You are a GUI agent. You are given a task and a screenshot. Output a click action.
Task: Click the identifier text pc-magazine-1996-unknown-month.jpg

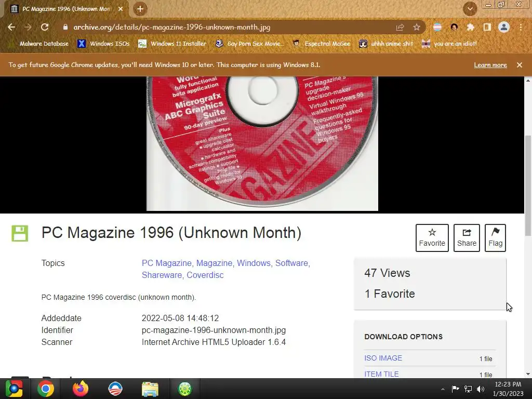click(214, 330)
